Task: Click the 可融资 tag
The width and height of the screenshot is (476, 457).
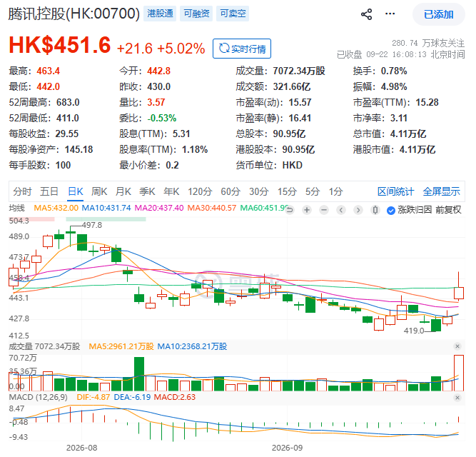Action: click(196, 14)
